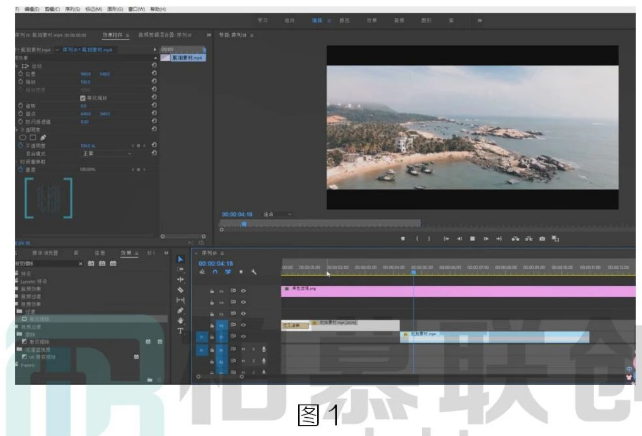Open the 混合模式 blend mode dropdown
642x436 pixels.
coord(106,154)
